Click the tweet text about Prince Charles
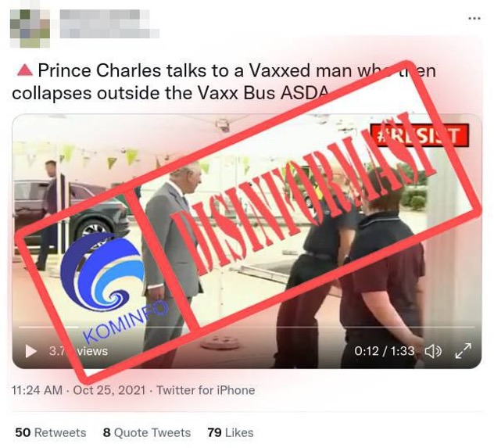494x448 pixels. click(224, 81)
